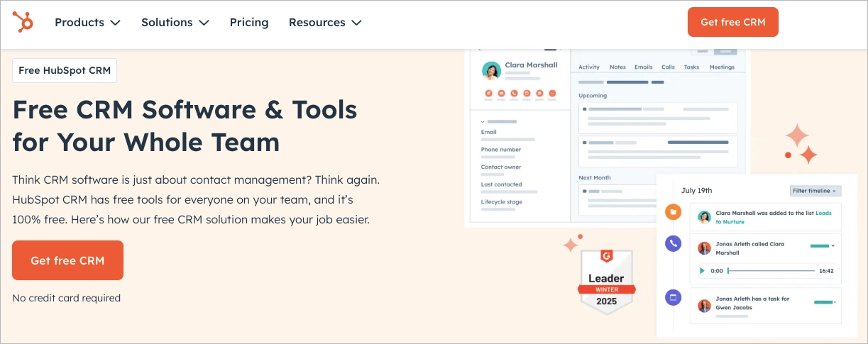This screenshot has height=344, width=868.
Task: Switch to the Activity tab
Action: coord(589,67)
